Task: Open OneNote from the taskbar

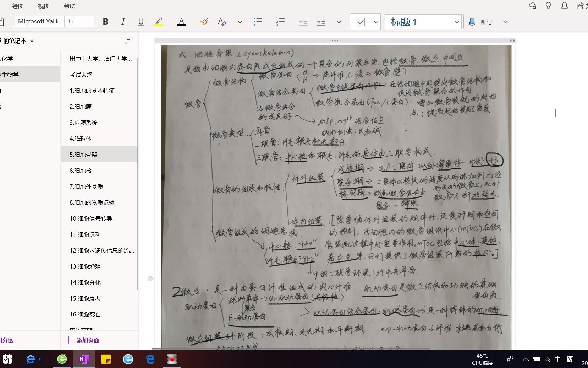Action: pos(84,359)
